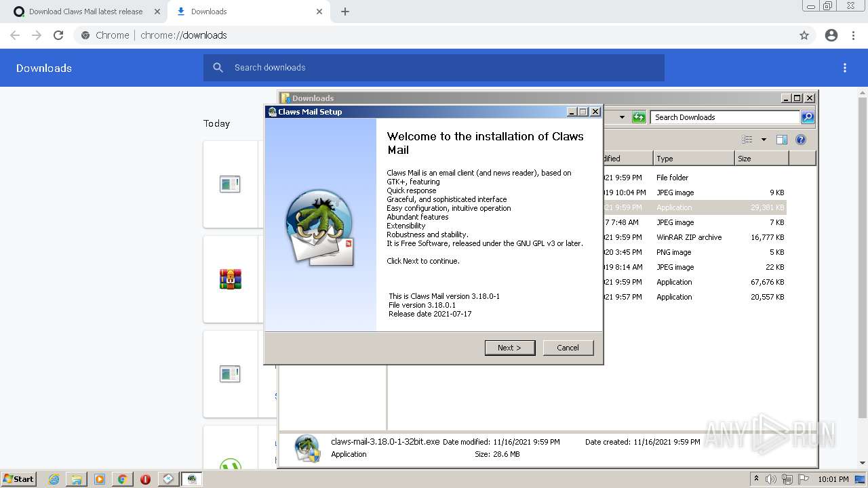Sort Explorer files by Type column
Image resolution: width=868 pixels, height=488 pixels.
pyautogui.click(x=694, y=159)
